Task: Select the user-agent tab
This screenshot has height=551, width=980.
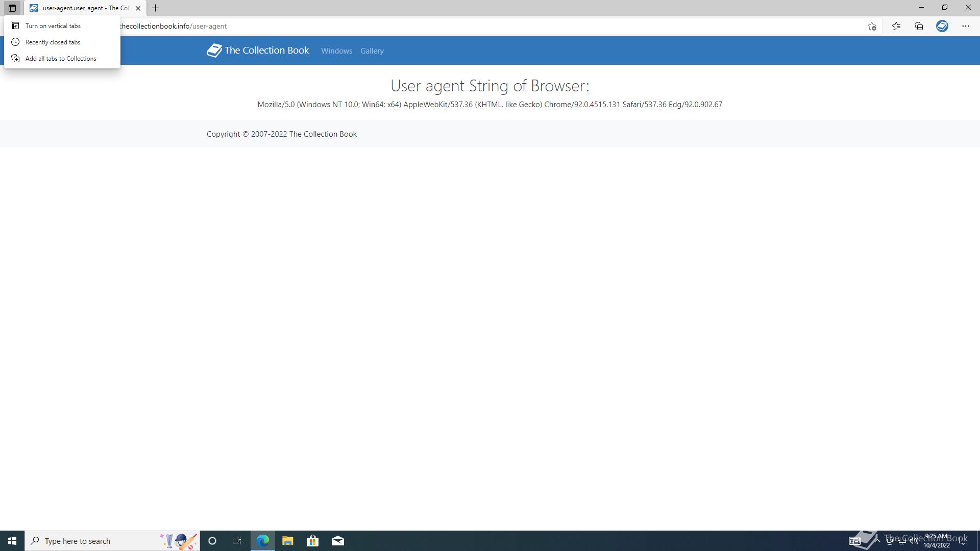Action: pyautogui.click(x=85, y=8)
